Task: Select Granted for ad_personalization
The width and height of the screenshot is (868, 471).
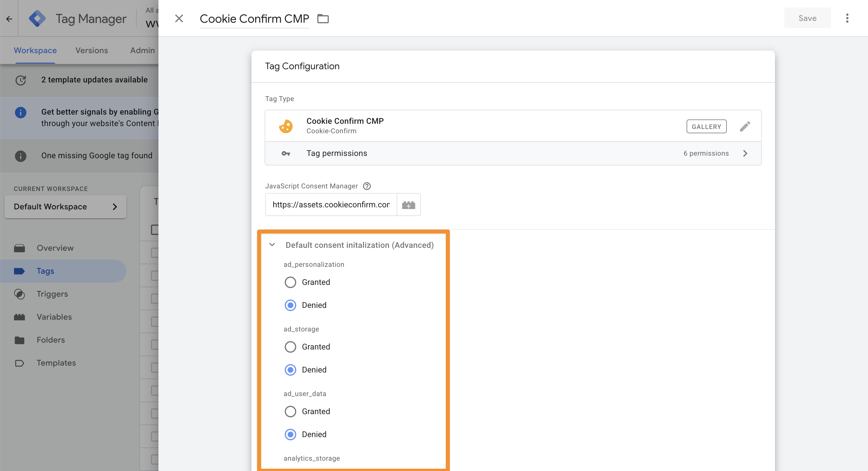Action: point(290,282)
